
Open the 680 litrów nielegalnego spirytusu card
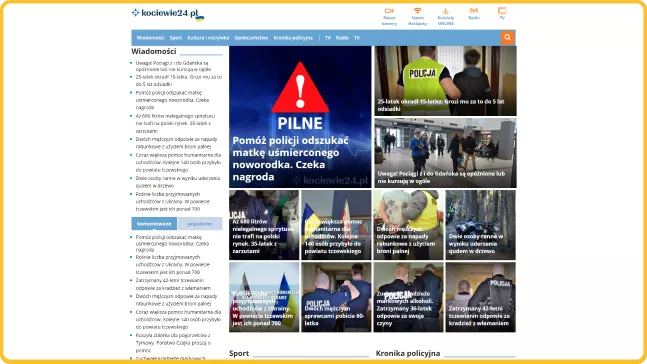click(264, 225)
